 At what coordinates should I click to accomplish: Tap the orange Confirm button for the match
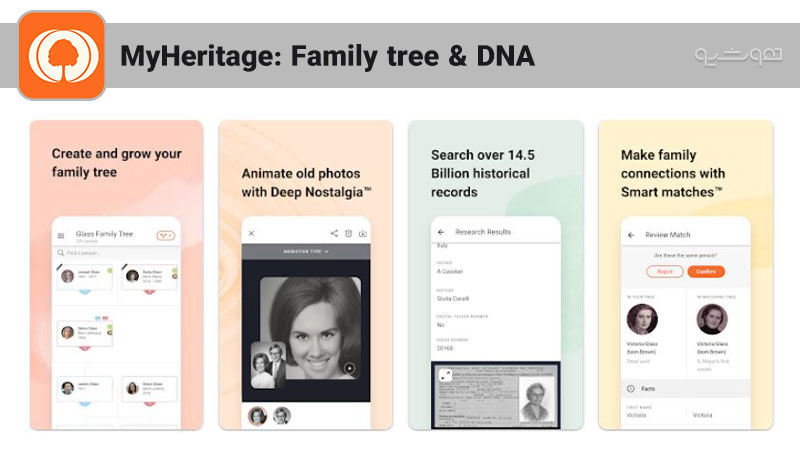click(x=706, y=271)
